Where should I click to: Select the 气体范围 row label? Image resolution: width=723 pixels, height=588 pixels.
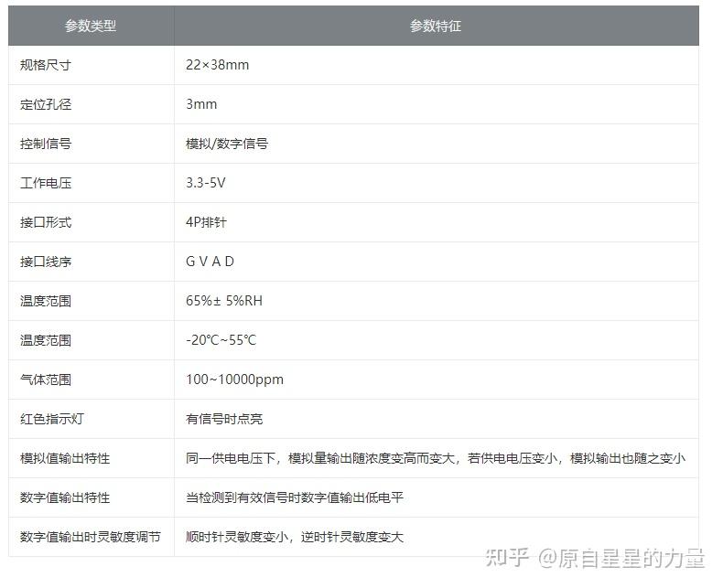[x=46, y=380]
